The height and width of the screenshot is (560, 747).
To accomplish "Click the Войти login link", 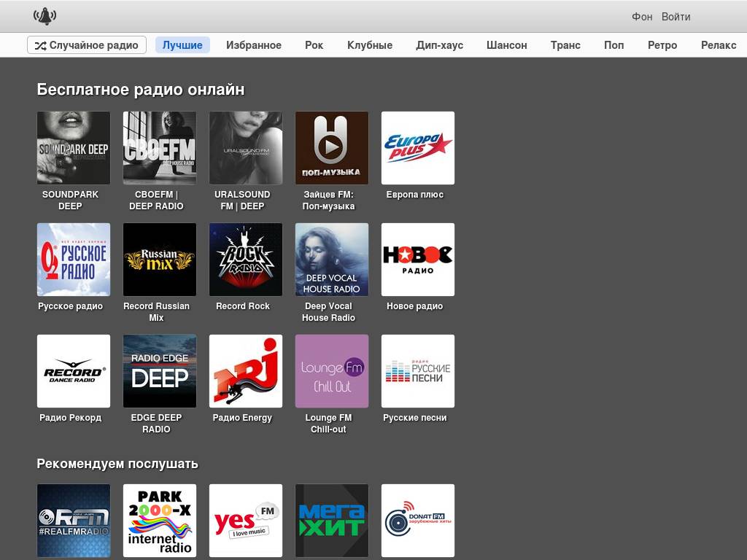I will (x=676, y=17).
